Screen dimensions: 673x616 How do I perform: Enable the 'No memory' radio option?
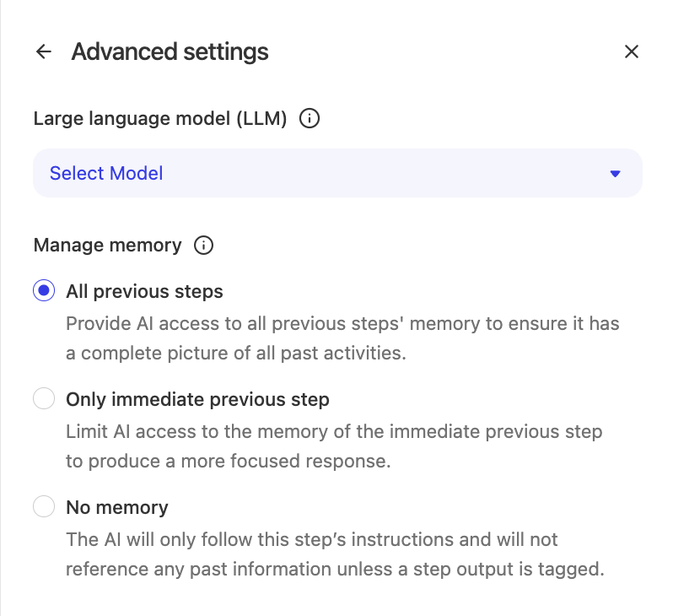point(44,507)
